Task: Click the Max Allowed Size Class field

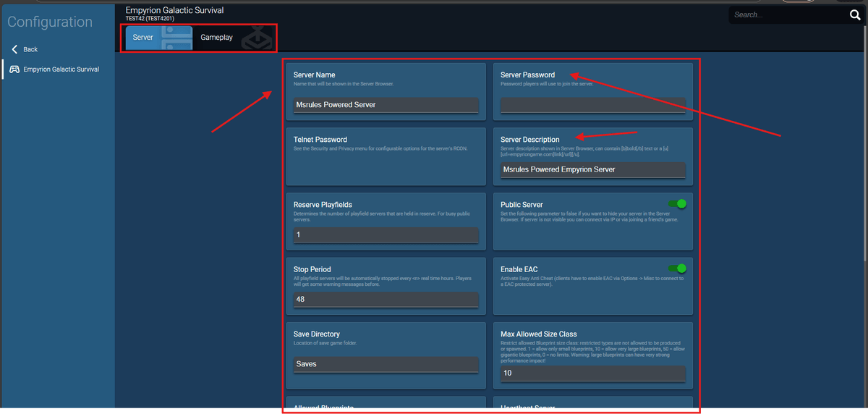Action: 593,373
